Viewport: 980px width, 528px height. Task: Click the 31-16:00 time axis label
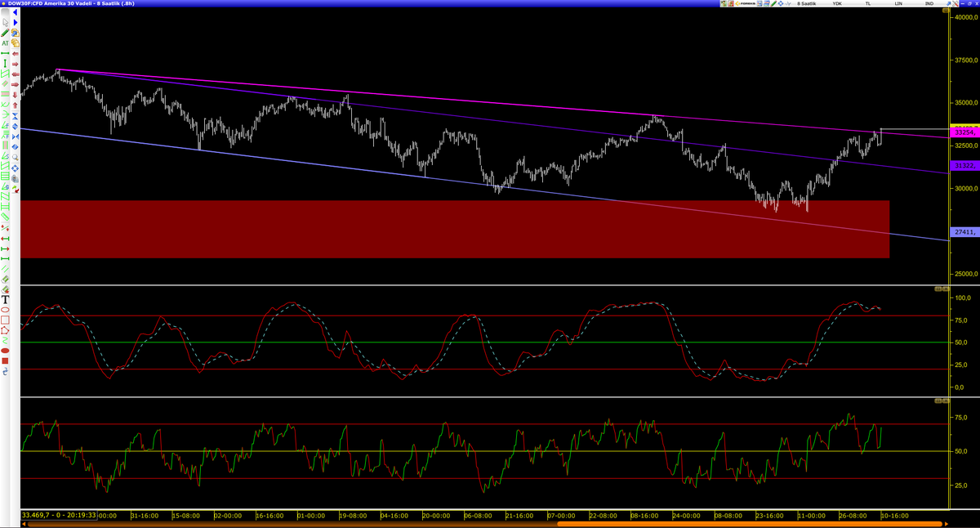point(145,516)
